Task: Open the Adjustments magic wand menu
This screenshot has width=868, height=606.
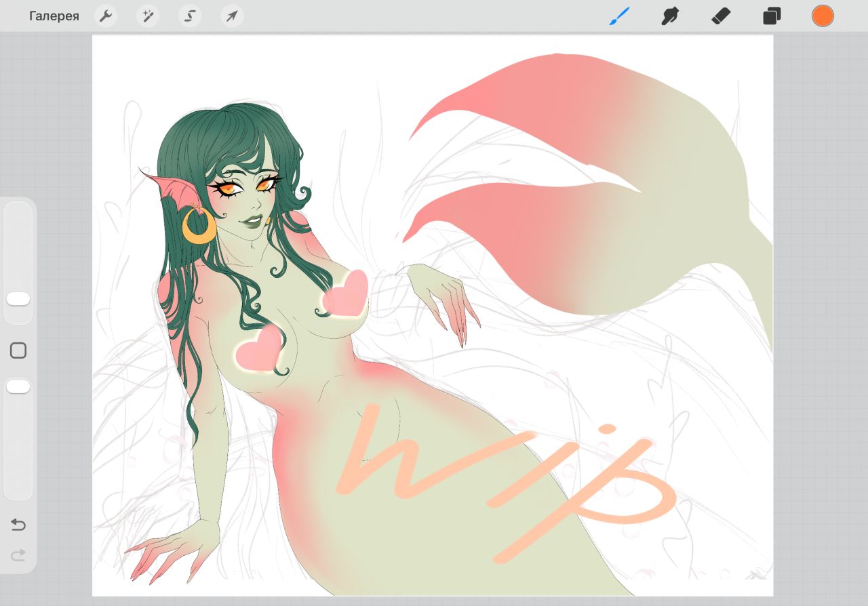Action: (x=148, y=16)
